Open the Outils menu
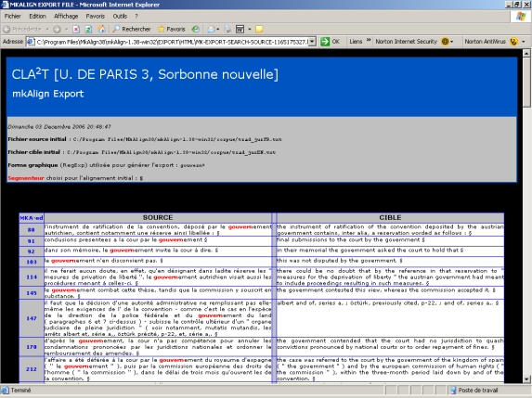 coord(120,17)
